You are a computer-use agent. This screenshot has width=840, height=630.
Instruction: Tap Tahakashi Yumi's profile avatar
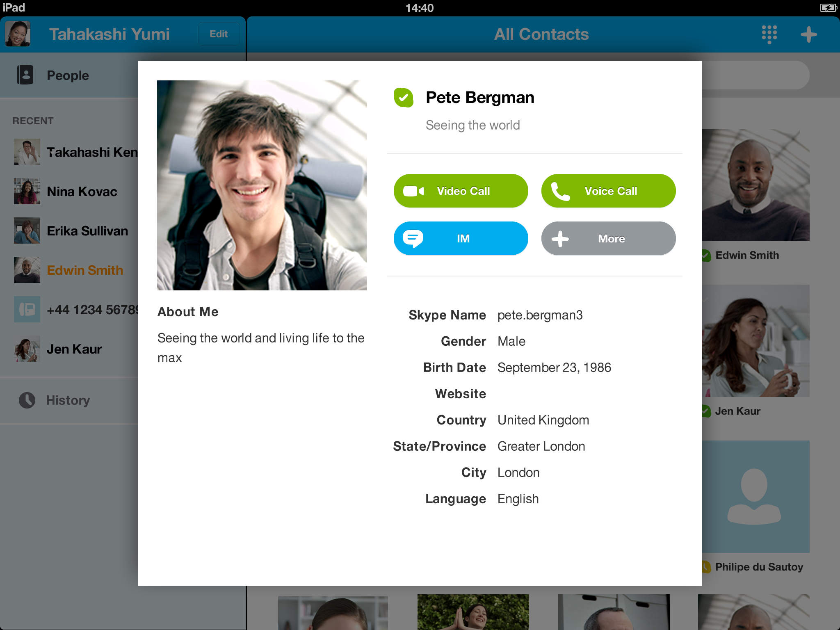[x=18, y=34]
